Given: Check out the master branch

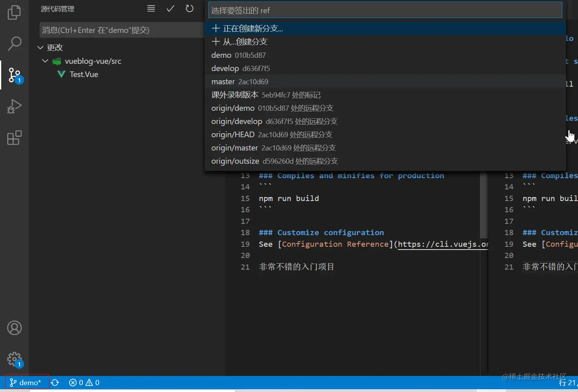Looking at the screenshot, I should tap(385, 81).
